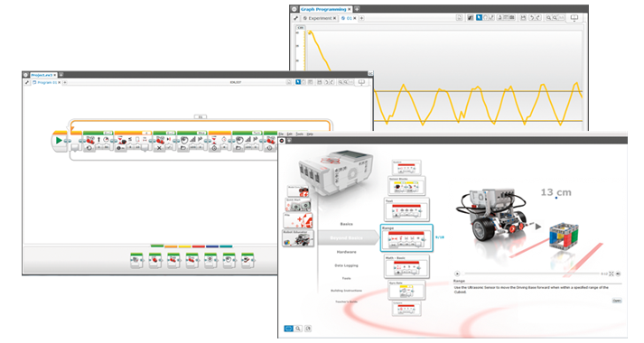
Task: Click the Undo arrow in the graph toolbar
Action: click(531, 18)
